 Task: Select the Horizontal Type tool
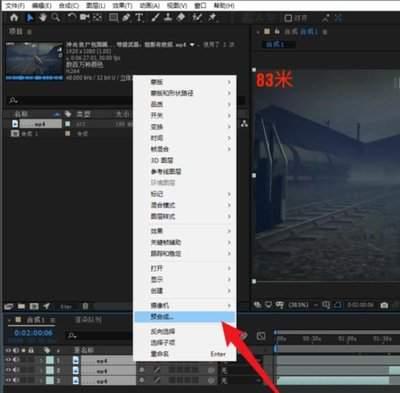pyautogui.click(x=139, y=18)
